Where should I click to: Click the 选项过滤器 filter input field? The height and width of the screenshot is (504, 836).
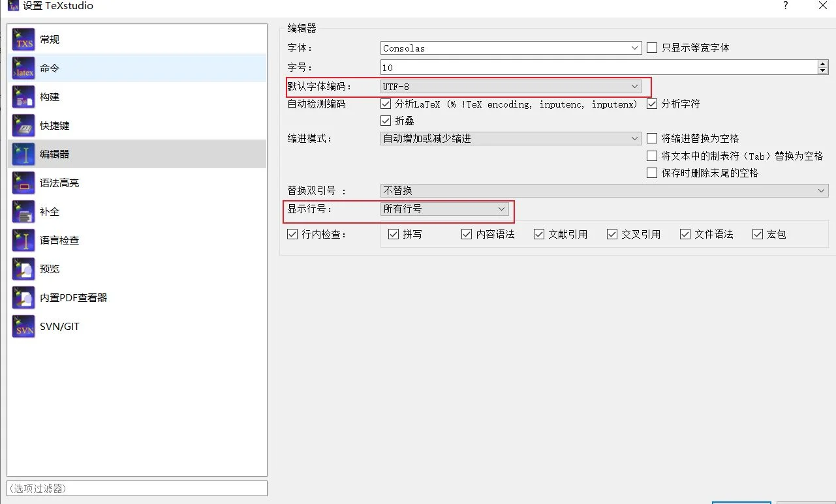tap(137, 488)
